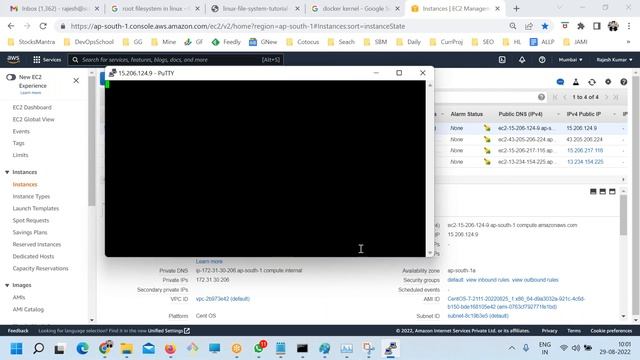Open Dedicated Hosts
Viewport: 640px width, 360px height.
(33, 256)
